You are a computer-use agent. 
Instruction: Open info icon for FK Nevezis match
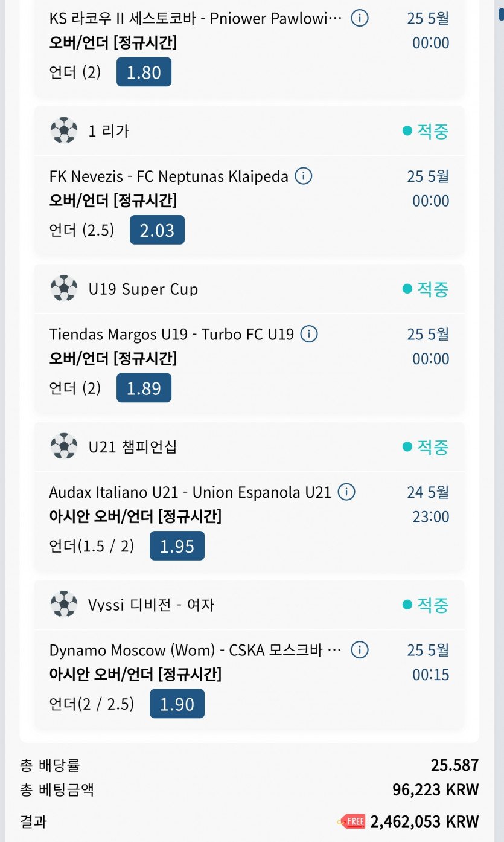click(304, 176)
